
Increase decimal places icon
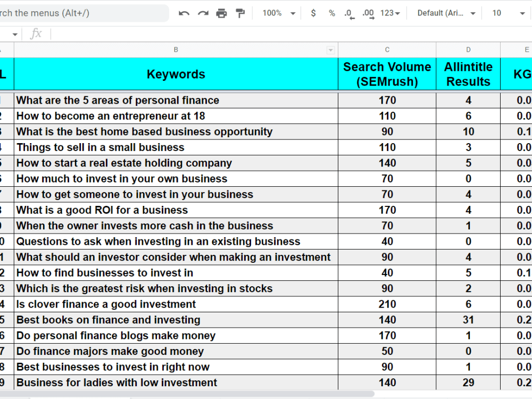(x=368, y=14)
